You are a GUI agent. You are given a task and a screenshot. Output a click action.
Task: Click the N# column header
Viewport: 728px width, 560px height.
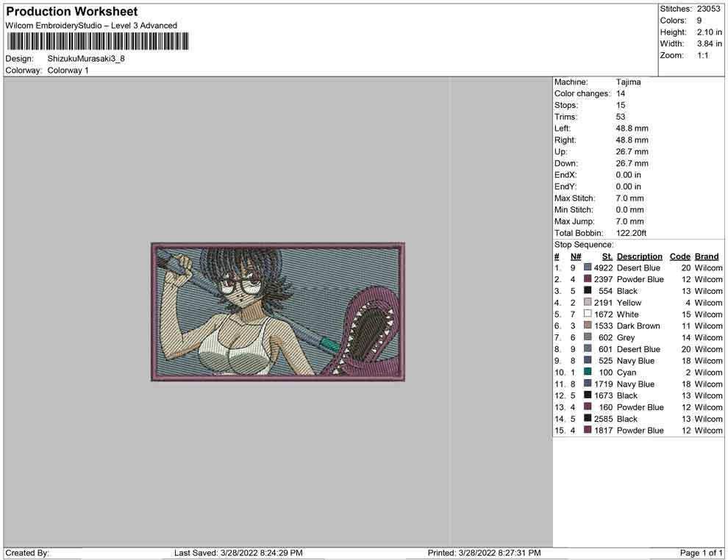tap(576, 256)
